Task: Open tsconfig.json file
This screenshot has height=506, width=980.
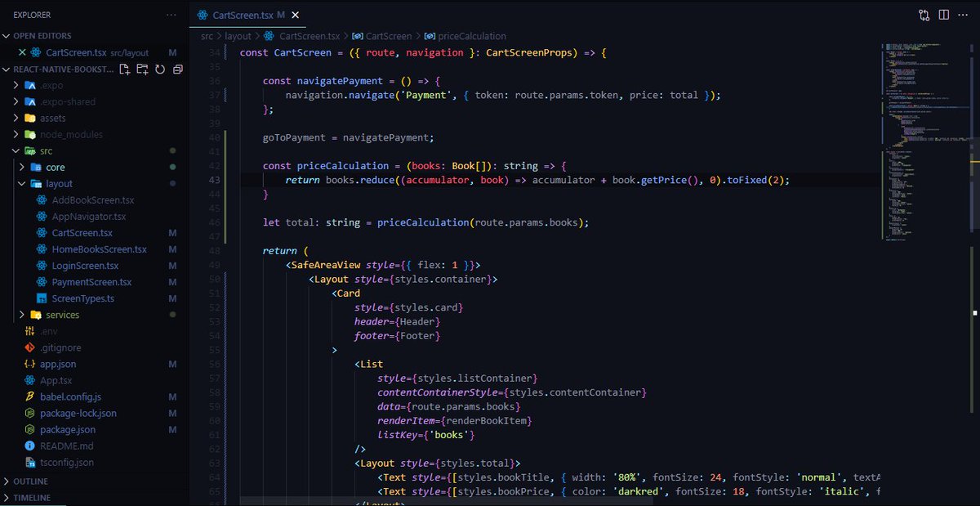Action: click(94, 462)
